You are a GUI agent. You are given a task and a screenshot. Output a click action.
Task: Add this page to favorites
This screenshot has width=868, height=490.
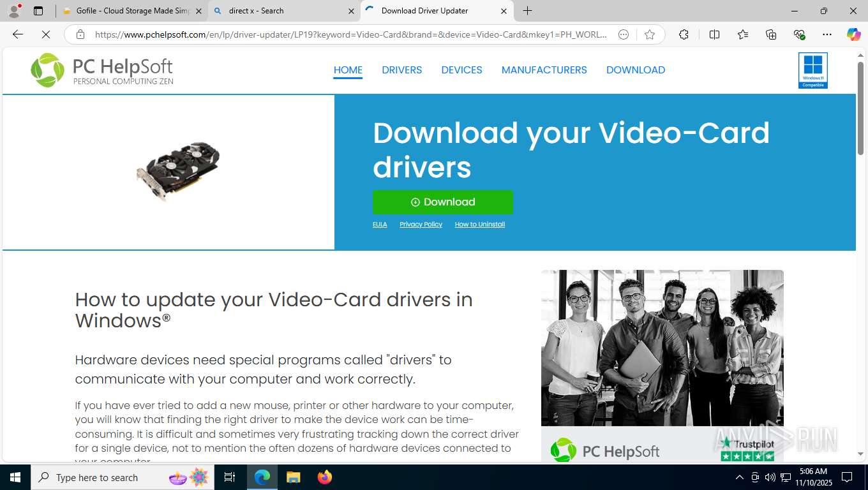point(650,34)
